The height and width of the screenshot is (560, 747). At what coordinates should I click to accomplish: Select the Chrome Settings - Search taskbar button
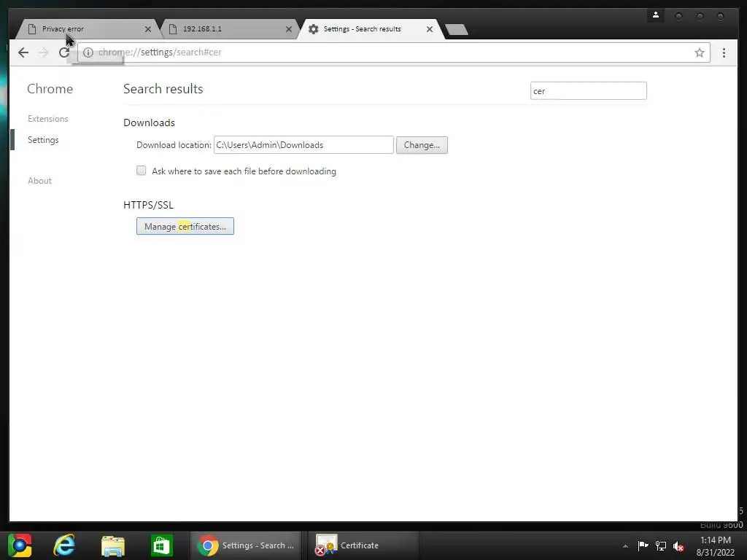tap(247, 545)
